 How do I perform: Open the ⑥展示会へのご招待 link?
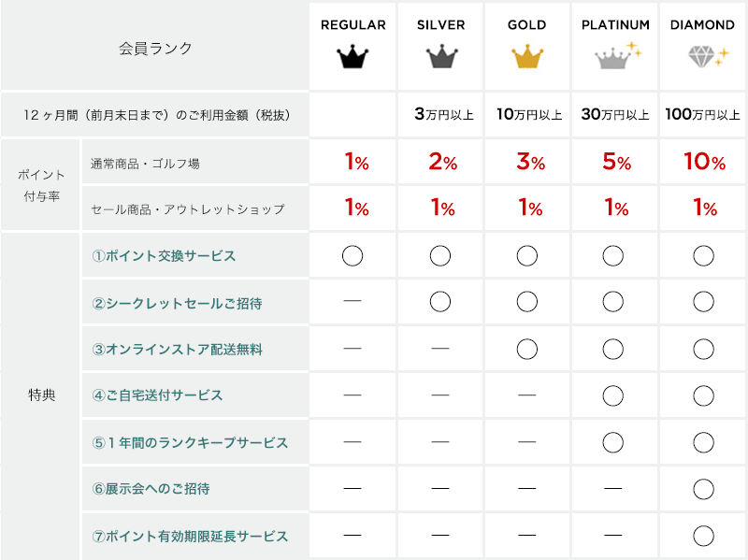151,489
